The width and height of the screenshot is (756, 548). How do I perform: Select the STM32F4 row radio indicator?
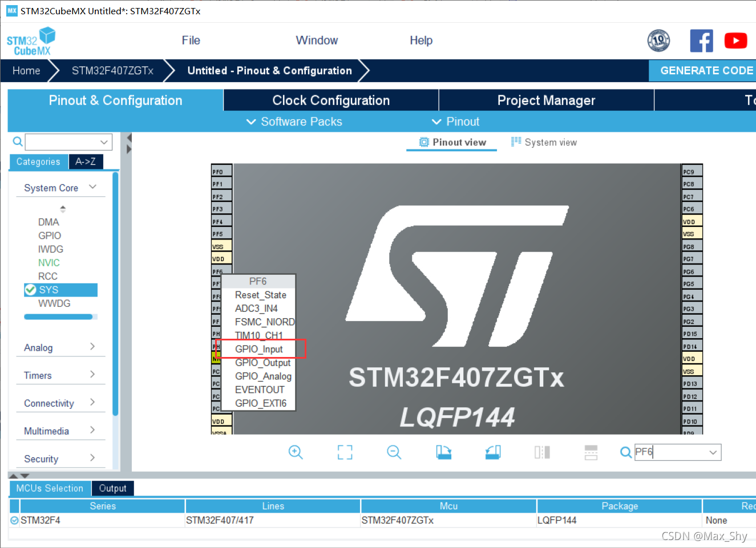click(14, 520)
